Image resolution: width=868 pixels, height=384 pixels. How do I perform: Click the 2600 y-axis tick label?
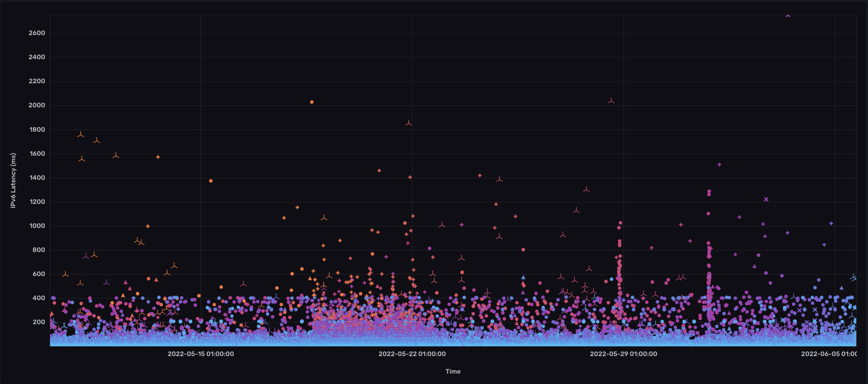[x=37, y=33]
